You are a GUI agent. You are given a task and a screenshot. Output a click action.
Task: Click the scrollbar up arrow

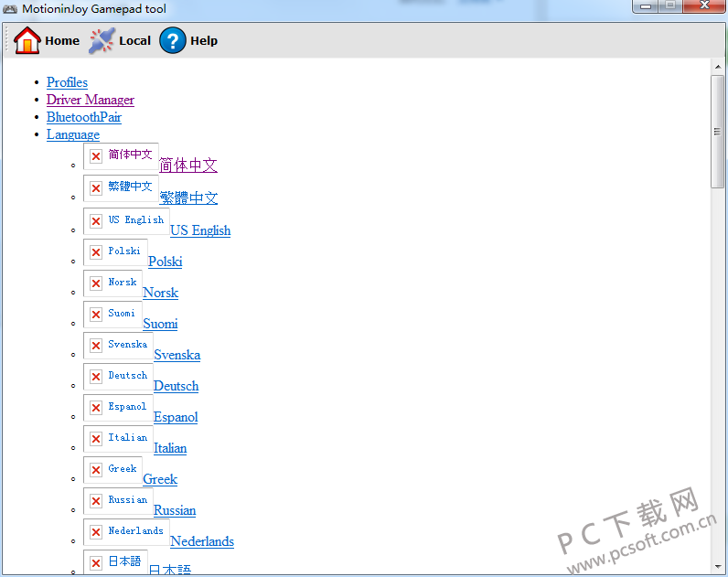click(718, 68)
